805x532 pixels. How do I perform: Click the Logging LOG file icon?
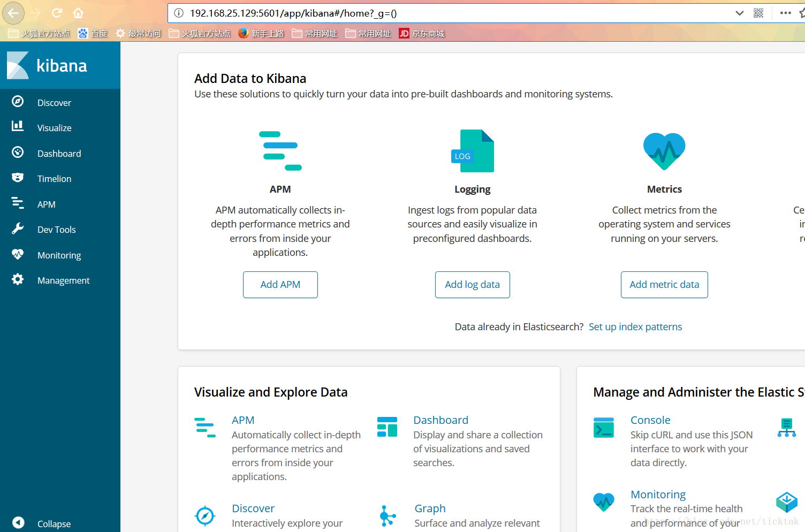[473, 151]
